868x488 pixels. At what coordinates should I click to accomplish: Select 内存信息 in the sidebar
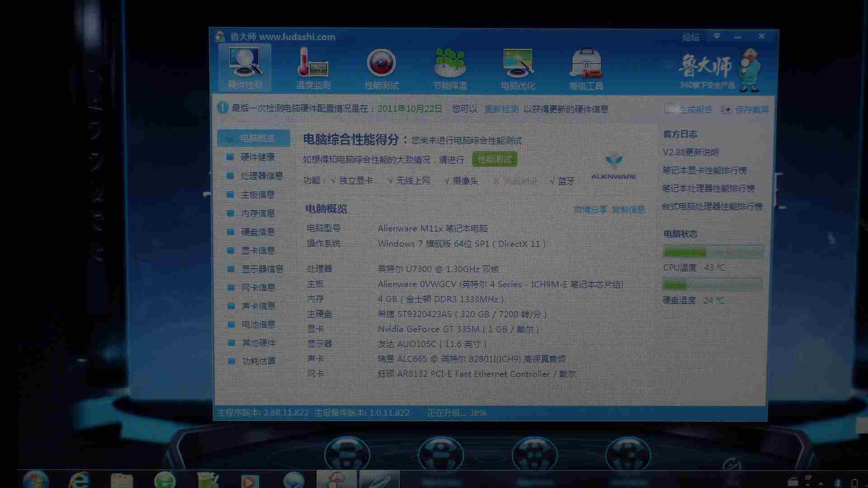click(x=251, y=213)
